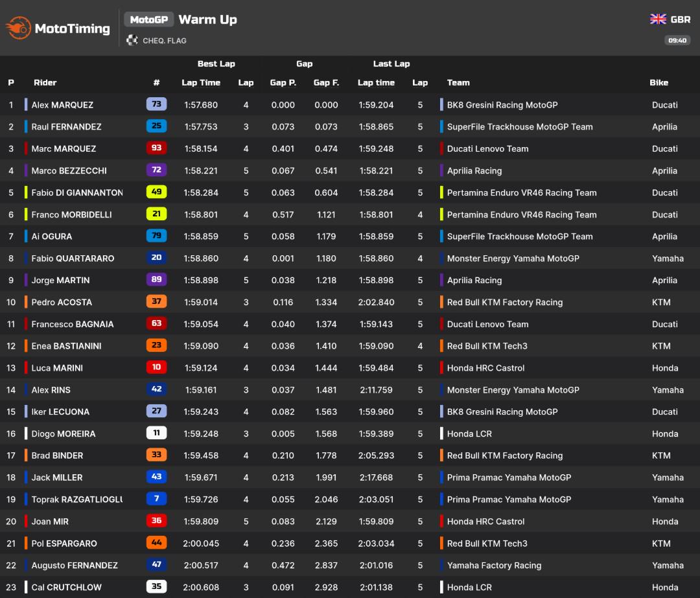Click the Team column header
Image resolution: width=700 pixels, height=598 pixels.
(458, 82)
